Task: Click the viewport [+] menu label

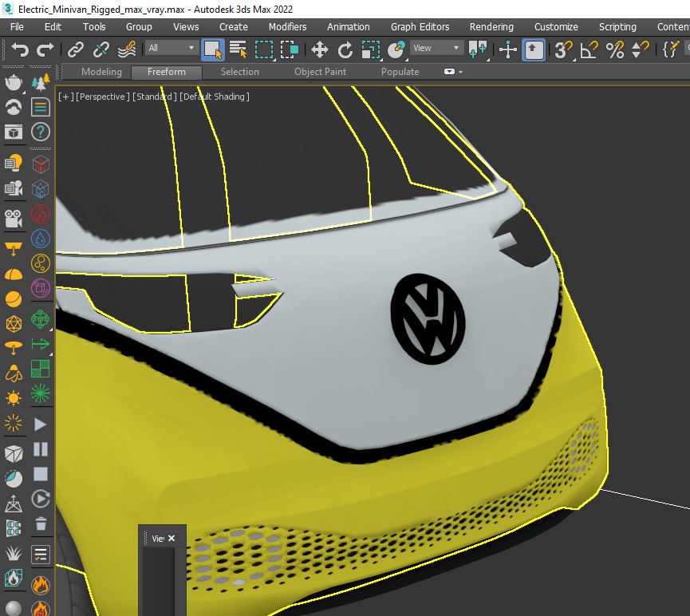Action: 65,97
